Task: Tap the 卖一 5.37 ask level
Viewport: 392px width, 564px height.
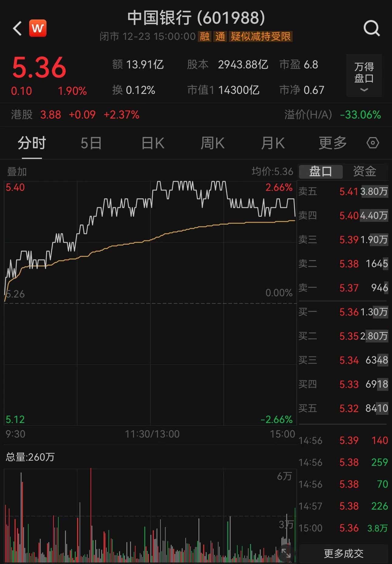Action: pyautogui.click(x=343, y=288)
